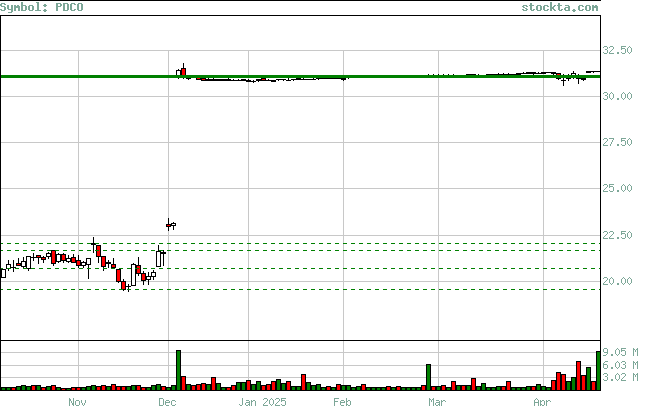
Task: Select the 30.00 price axis label
Action: pyautogui.click(x=617, y=96)
